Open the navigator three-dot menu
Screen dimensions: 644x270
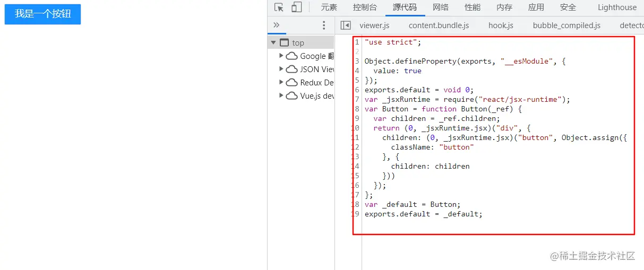pos(324,25)
